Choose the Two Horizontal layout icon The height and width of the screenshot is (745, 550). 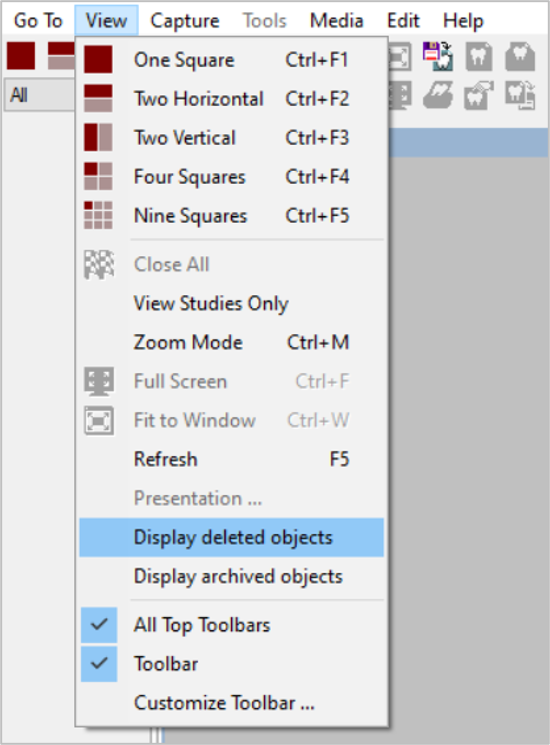click(98, 98)
